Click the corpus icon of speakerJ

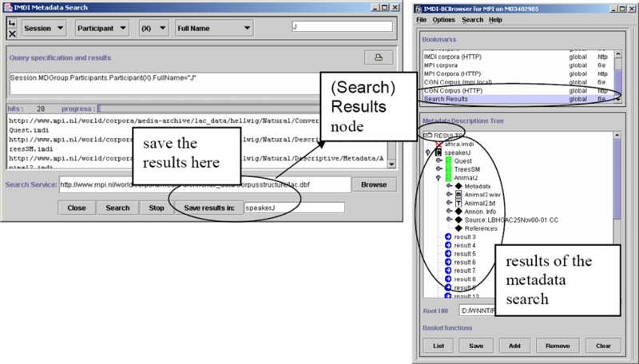coord(438,152)
